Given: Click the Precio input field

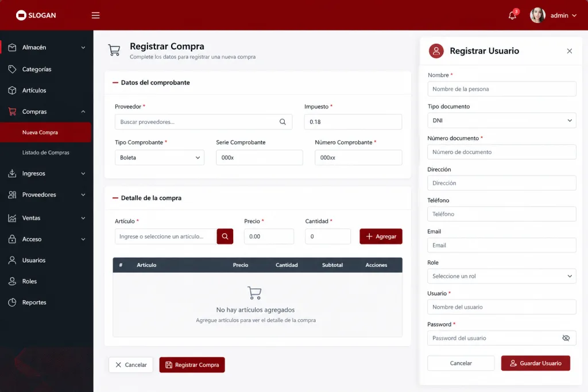Looking at the screenshot, I should (269, 236).
